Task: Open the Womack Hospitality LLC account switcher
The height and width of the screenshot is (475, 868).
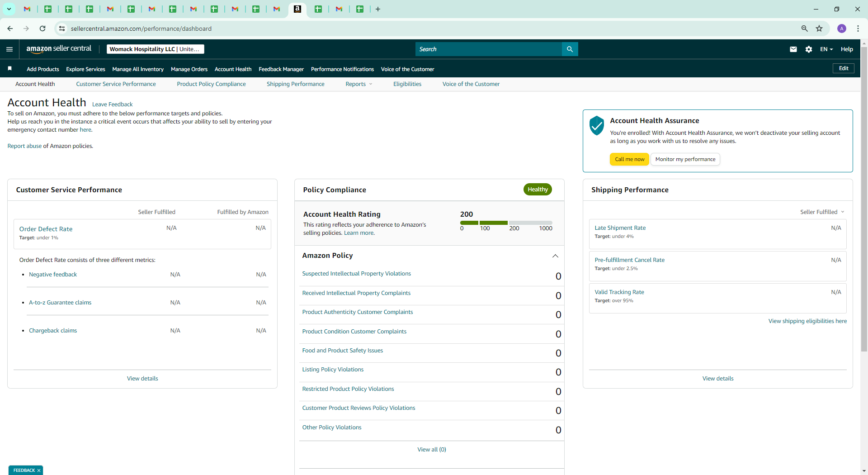Action: [x=155, y=49]
